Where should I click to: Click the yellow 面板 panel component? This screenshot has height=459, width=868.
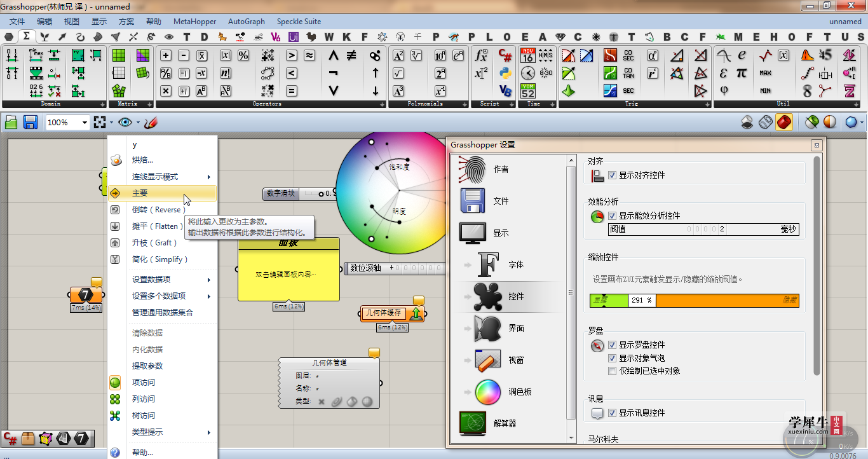(x=288, y=270)
